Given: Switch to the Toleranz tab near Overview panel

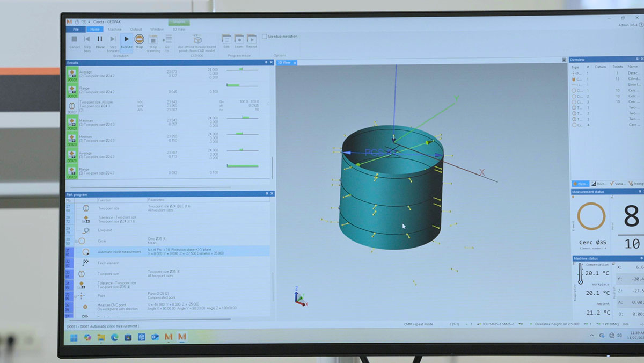Looking at the screenshot, I should pyautogui.click(x=598, y=184).
